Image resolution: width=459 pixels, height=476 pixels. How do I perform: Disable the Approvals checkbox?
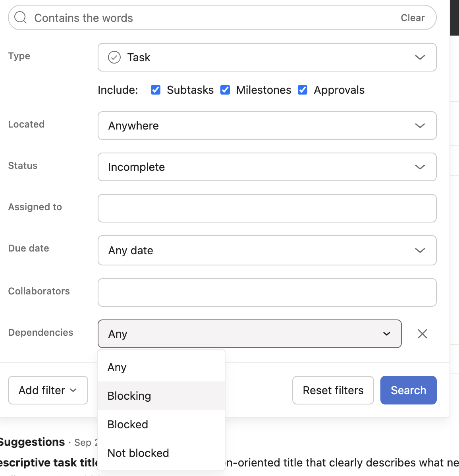point(303,90)
